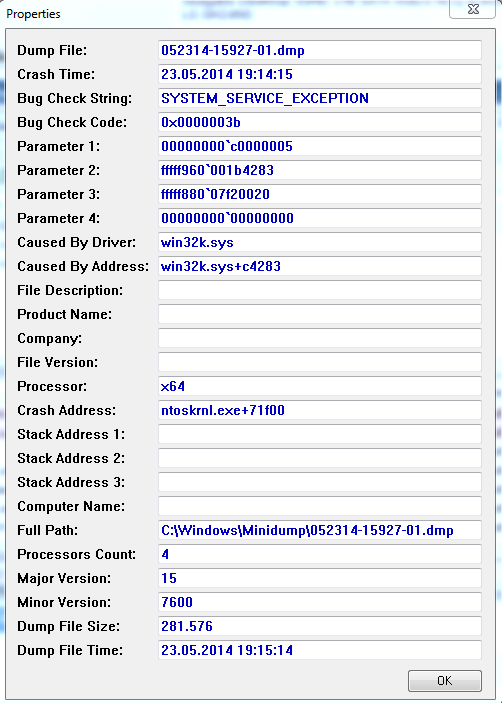Click the "Full Path:" label
The height and width of the screenshot is (703, 502).
(48, 530)
